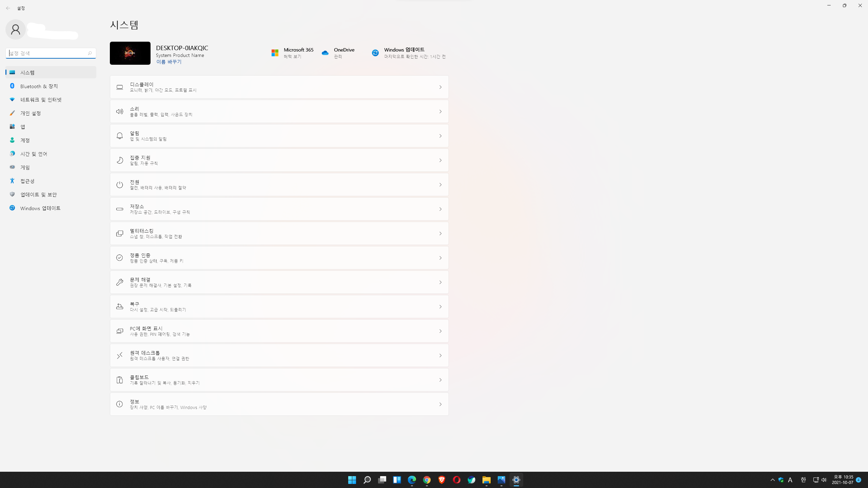This screenshot has width=868, height=488.
Task: Open 시간 및 언어 sidebar item
Action: click(x=34, y=154)
